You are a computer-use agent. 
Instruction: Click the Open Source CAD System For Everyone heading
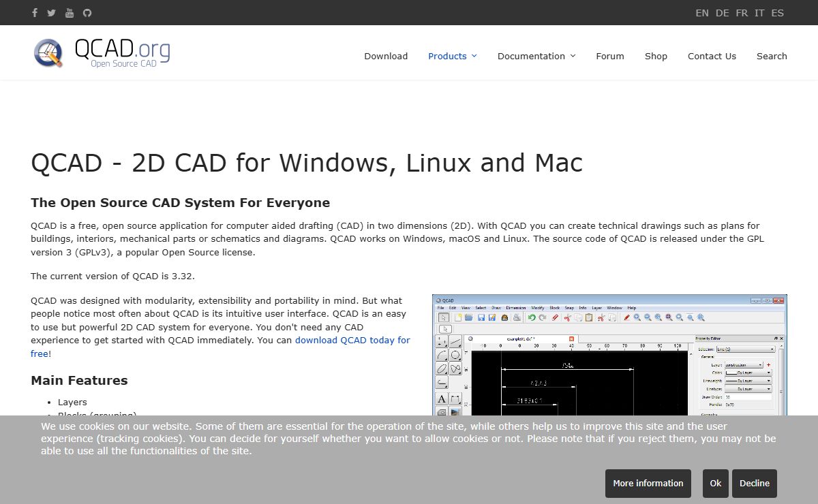(x=181, y=202)
